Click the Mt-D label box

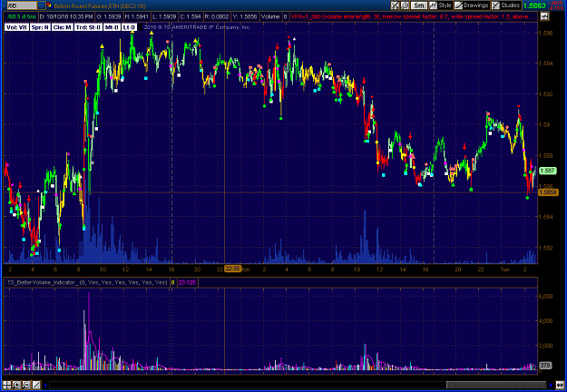click(112, 27)
